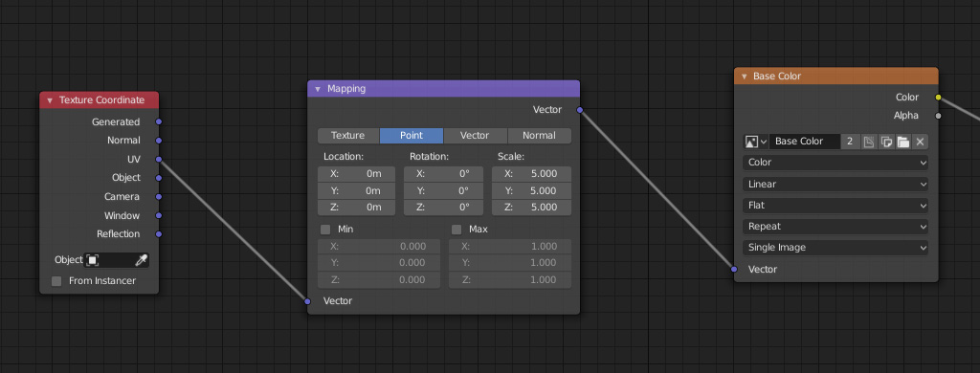Viewport: 980px width, 373px height.
Task: Click the Max X 1.000 field
Action: [510, 246]
